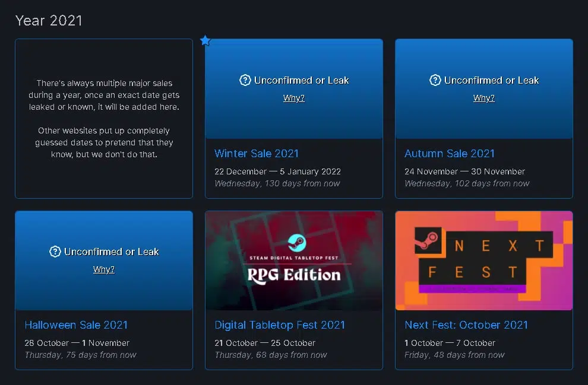The image size is (588, 385).
Task: Open the Autumn Sale 2021 title link
Action: point(449,154)
